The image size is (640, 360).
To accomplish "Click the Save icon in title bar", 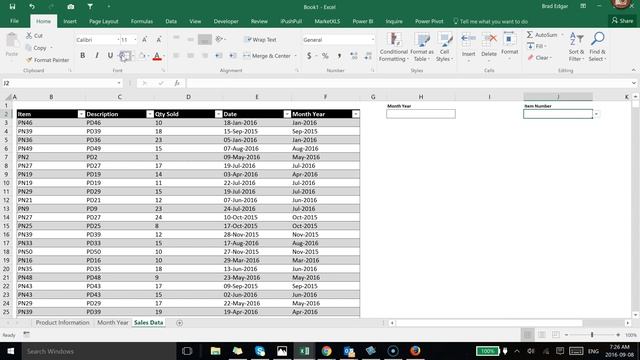I will point(12,7).
